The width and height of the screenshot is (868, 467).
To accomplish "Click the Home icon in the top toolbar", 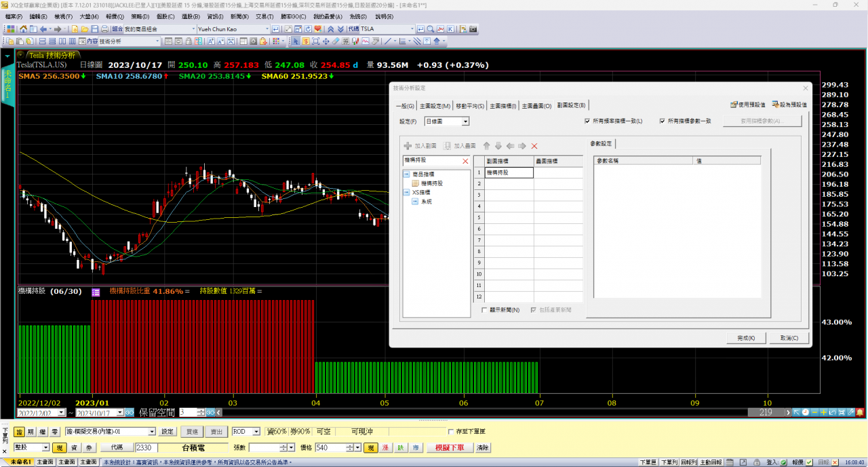I will click(24, 29).
